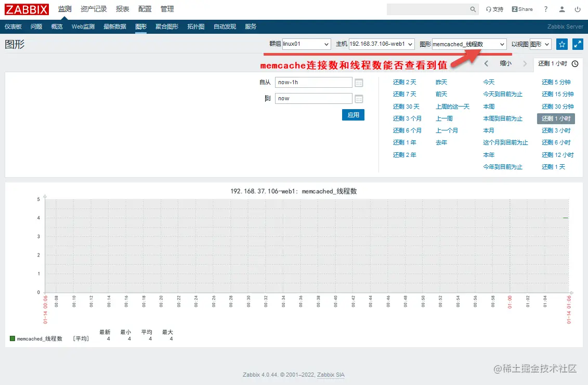Select 还剩 5 分钟 time range
588x385 pixels.
556,82
